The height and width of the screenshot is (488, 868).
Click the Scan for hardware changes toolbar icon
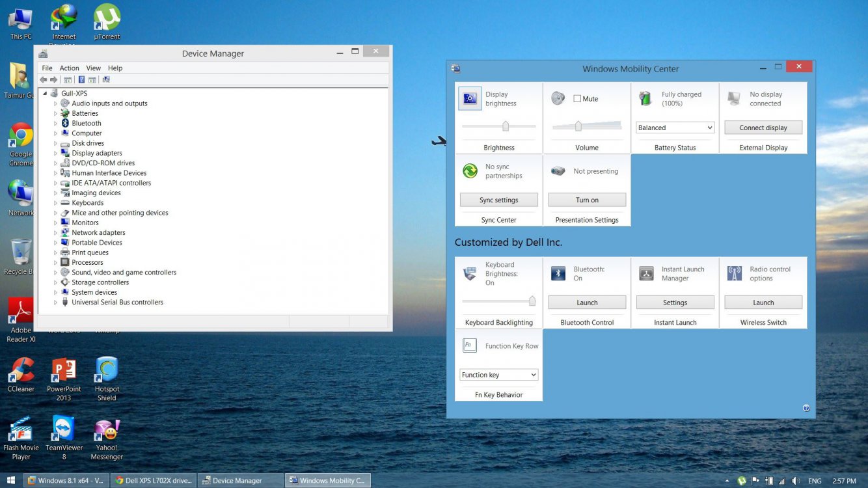click(105, 79)
